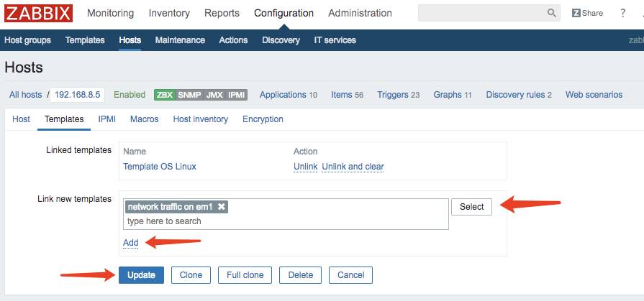
Task: Switch to the IPMI tab
Action: [106, 119]
